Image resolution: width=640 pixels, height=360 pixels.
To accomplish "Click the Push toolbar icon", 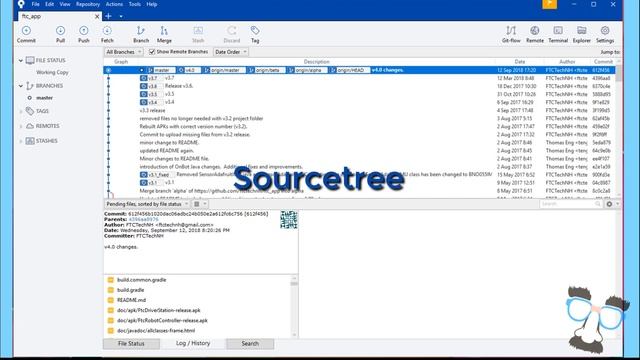I will coord(84,34).
